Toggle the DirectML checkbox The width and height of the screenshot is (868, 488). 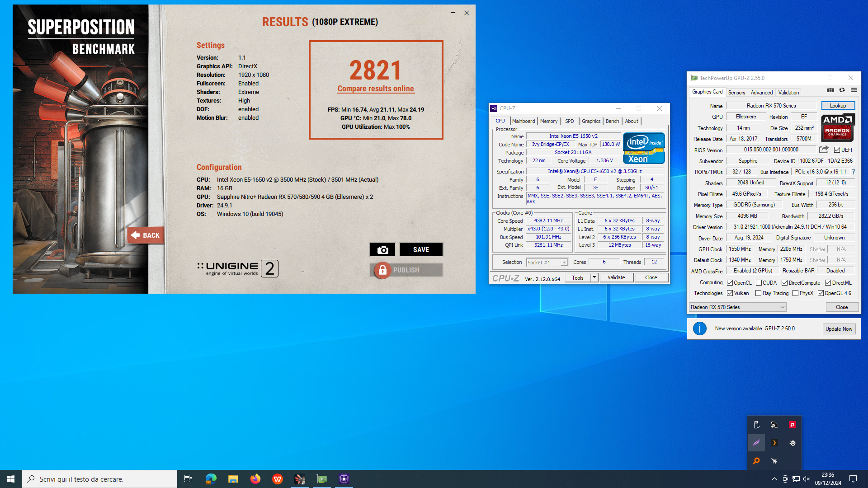coord(828,283)
